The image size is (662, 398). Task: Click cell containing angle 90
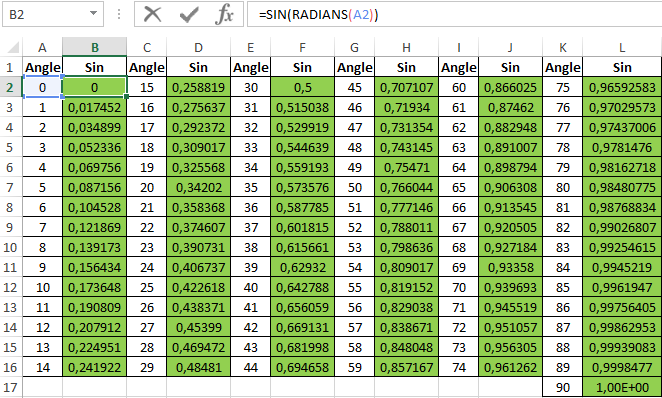(x=563, y=387)
